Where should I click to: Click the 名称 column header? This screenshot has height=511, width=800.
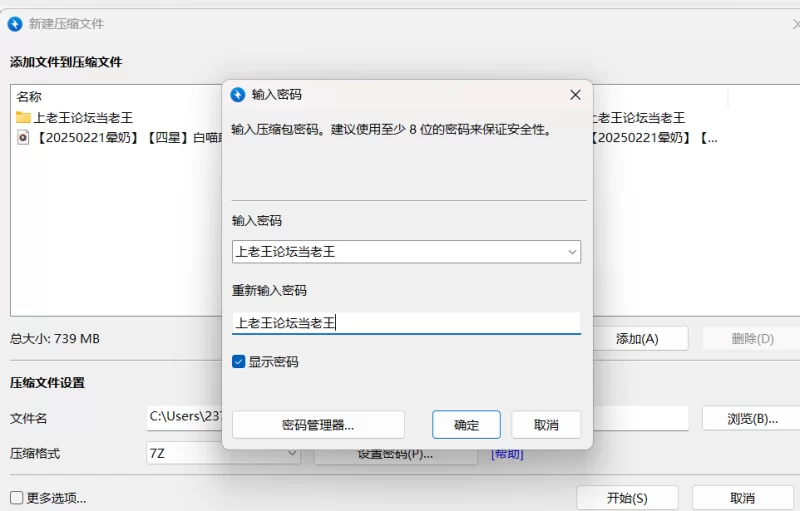(x=30, y=97)
